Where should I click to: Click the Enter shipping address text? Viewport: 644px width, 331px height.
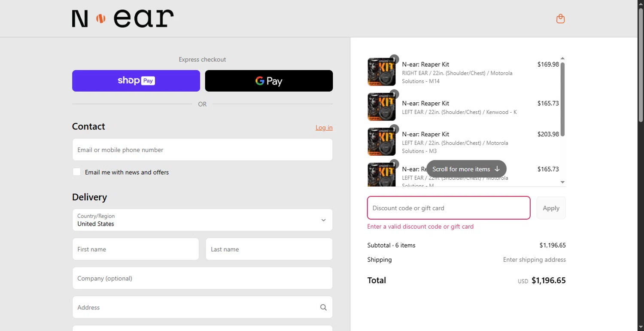coord(535,260)
